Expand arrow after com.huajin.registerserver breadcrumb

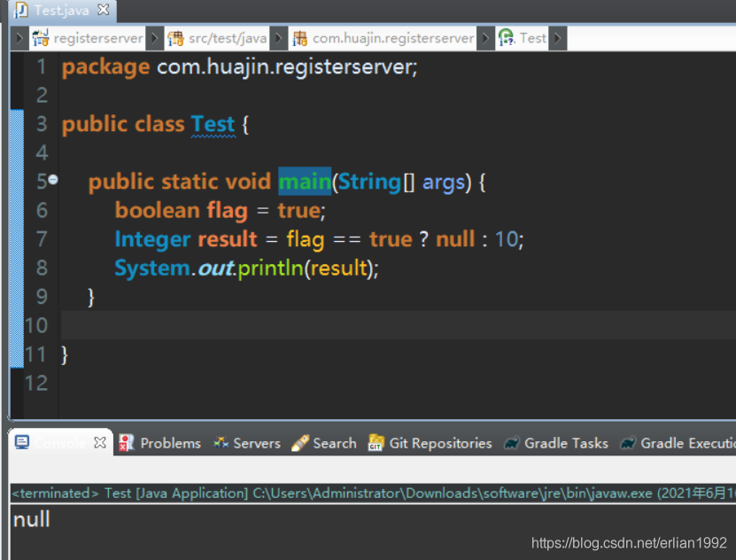tap(485, 38)
